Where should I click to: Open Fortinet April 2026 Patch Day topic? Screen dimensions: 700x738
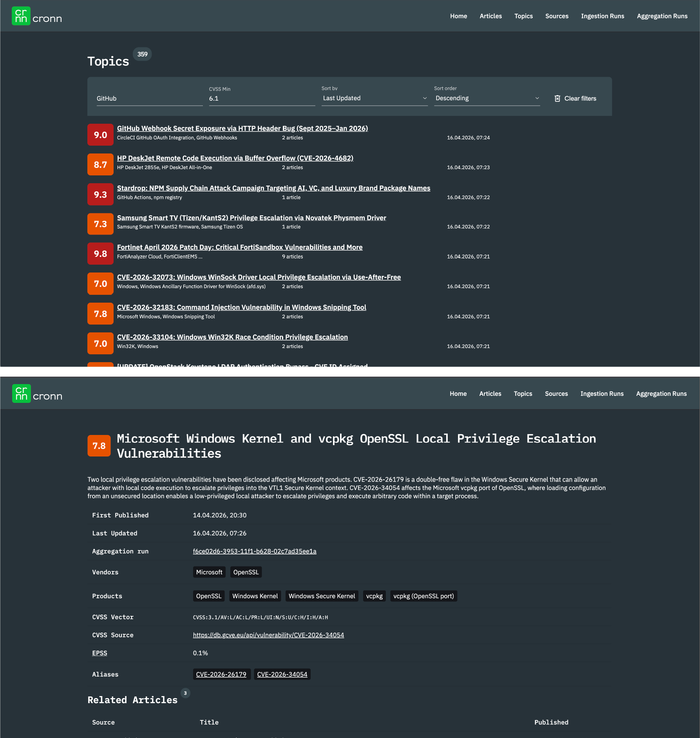pos(240,247)
